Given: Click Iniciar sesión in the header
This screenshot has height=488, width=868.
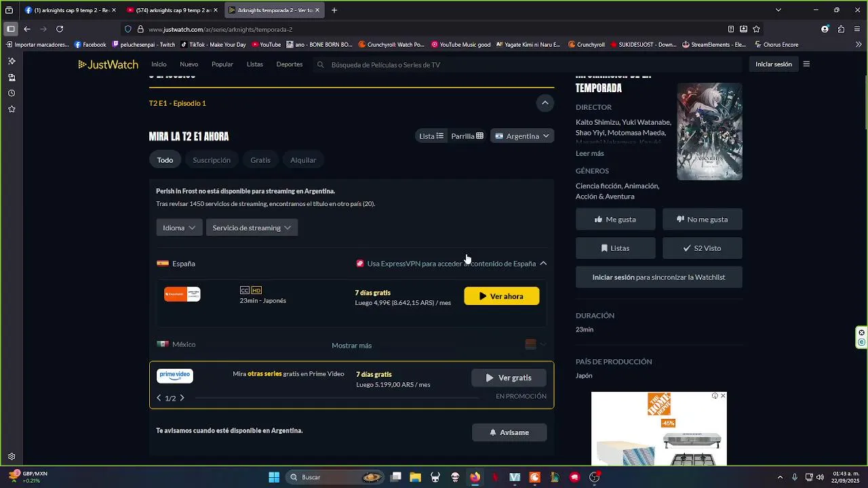Looking at the screenshot, I should pyautogui.click(x=774, y=64).
